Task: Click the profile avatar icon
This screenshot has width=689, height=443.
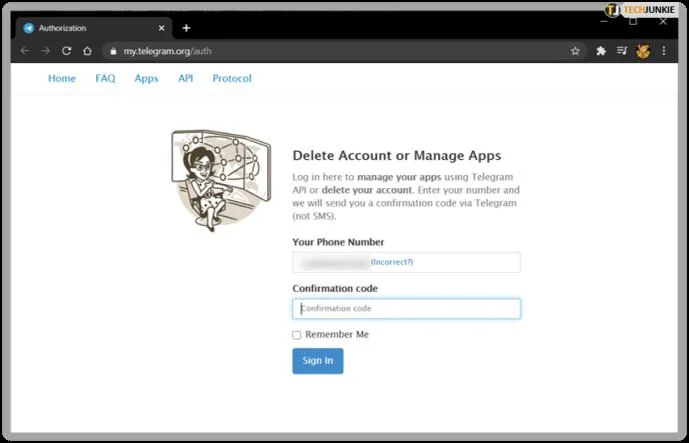Action: [643, 51]
